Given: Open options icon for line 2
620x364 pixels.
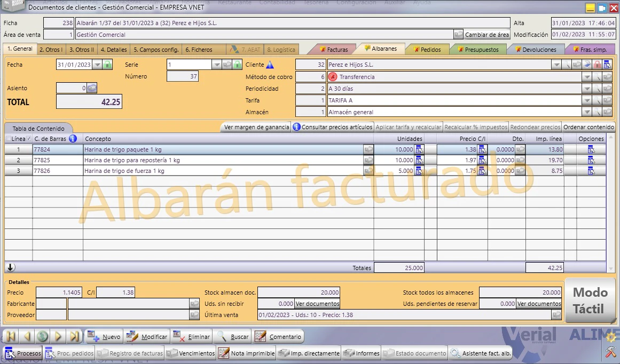Looking at the screenshot, I should (x=591, y=160).
